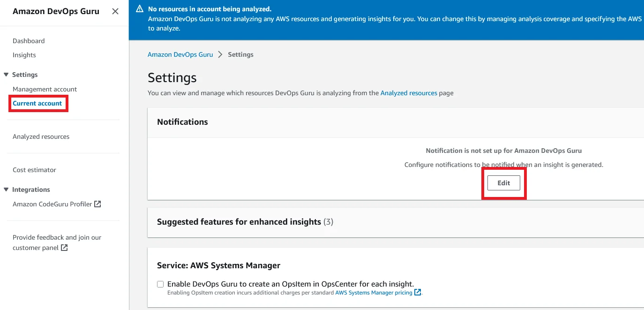Close the Amazon DevOps Guru side panel
The height and width of the screenshot is (310, 644).
(115, 11)
